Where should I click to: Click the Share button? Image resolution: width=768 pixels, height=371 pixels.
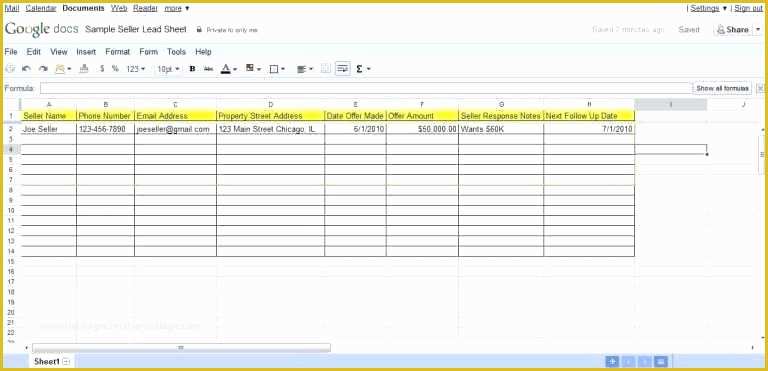coord(732,30)
